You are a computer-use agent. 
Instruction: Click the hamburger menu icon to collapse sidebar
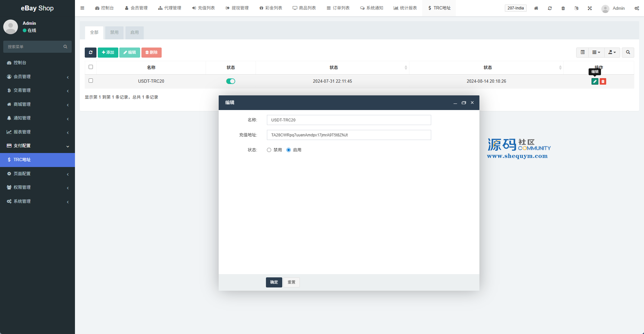coord(82,8)
